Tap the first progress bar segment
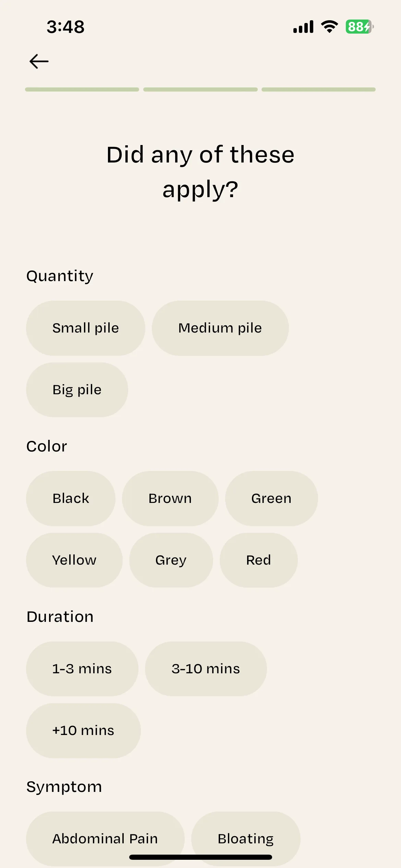Image resolution: width=401 pixels, height=868 pixels. click(x=82, y=89)
